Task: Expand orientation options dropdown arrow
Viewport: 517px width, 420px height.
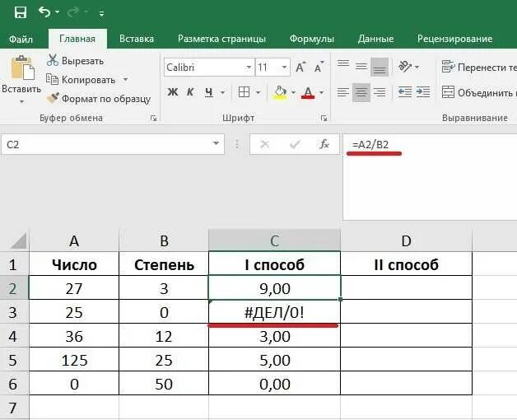Action: tap(417, 68)
